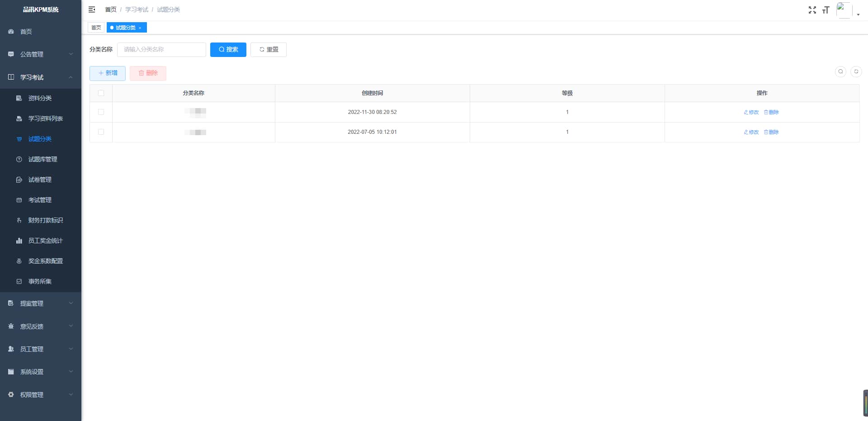The height and width of the screenshot is (421, 868).
Task: Click the 创建时间 column header
Action: click(373, 93)
